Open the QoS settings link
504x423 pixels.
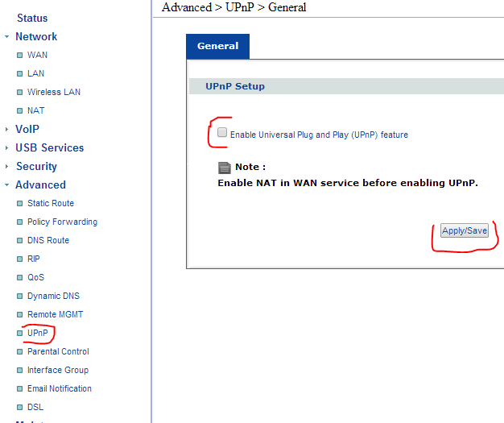(x=35, y=277)
